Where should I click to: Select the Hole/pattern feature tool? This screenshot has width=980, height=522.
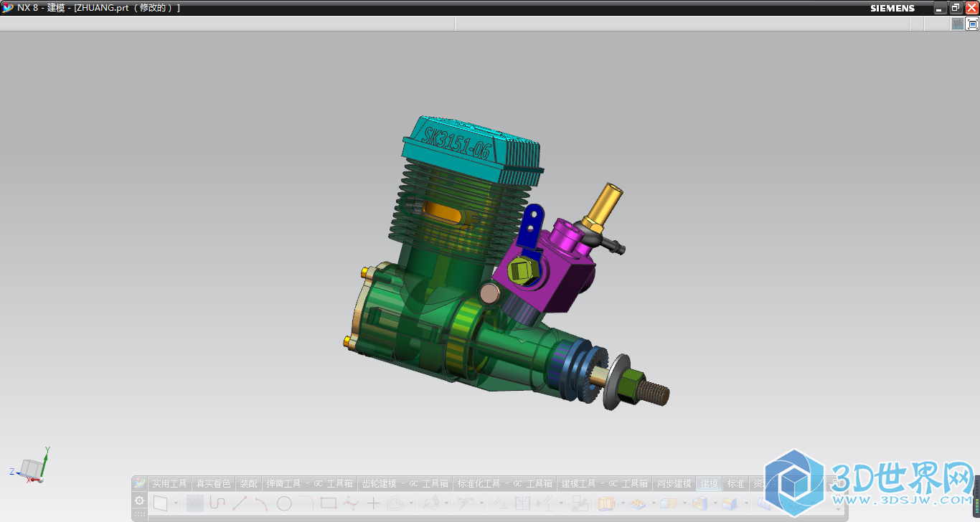coord(637,503)
